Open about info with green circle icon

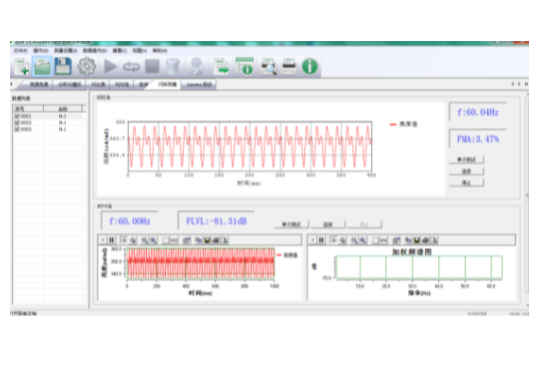310,66
